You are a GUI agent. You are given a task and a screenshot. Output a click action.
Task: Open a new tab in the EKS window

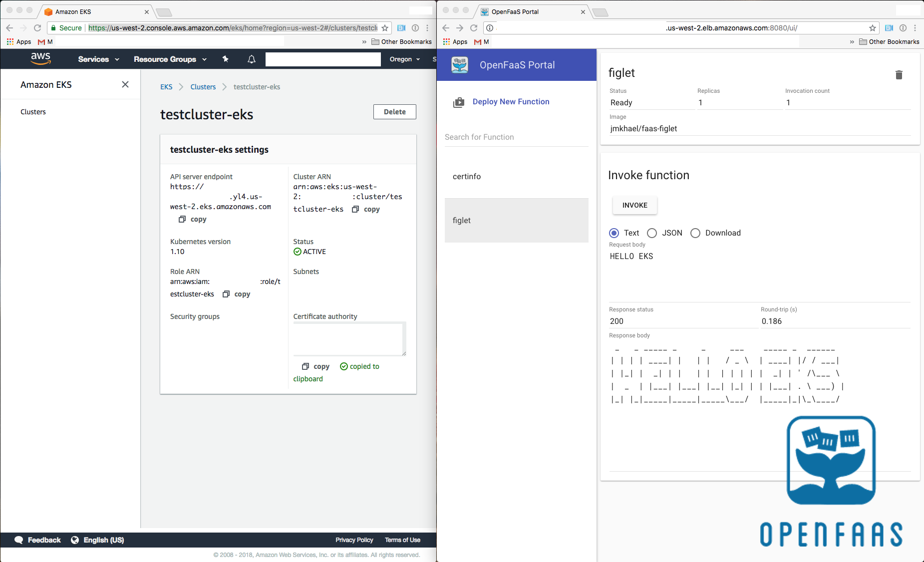pos(164,12)
